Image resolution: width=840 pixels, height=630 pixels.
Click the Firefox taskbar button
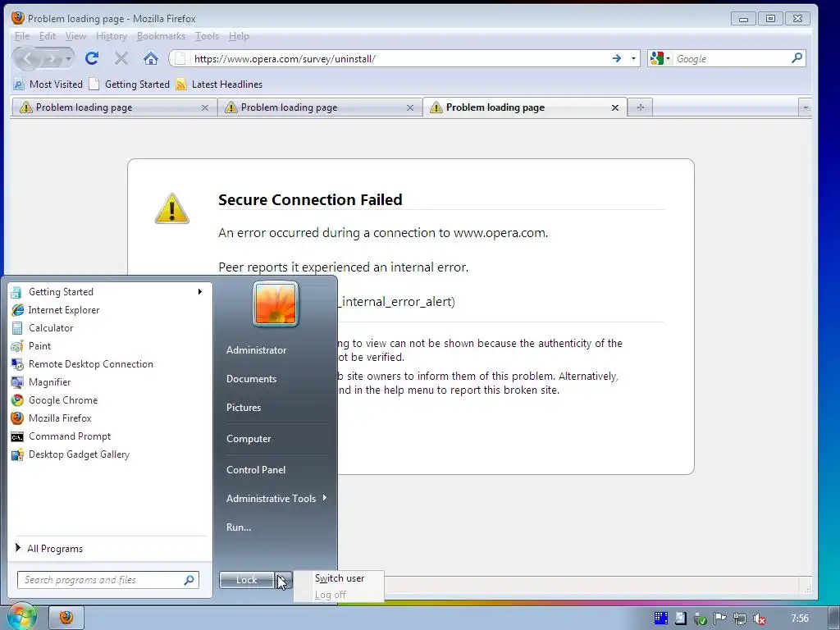[x=66, y=618]
